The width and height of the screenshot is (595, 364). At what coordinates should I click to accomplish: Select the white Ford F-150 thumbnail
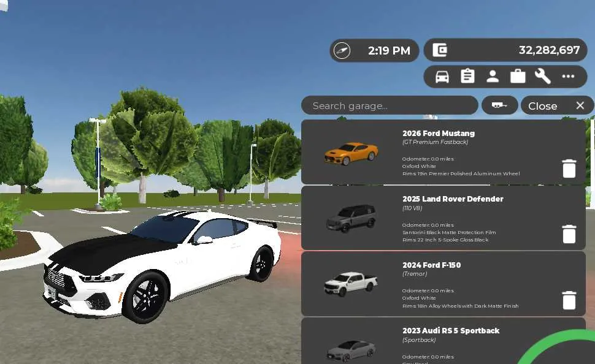point(351,284)
